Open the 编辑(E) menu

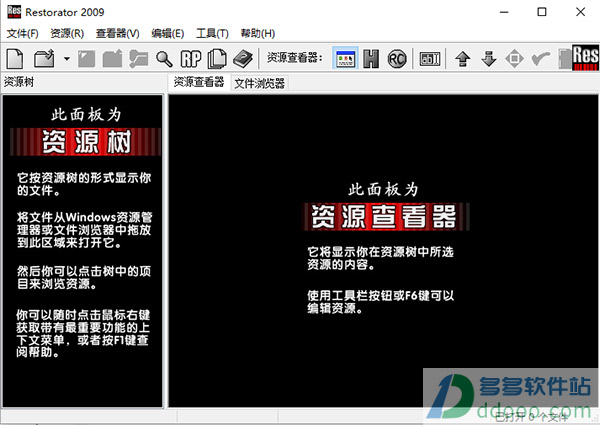coord(168,33)
